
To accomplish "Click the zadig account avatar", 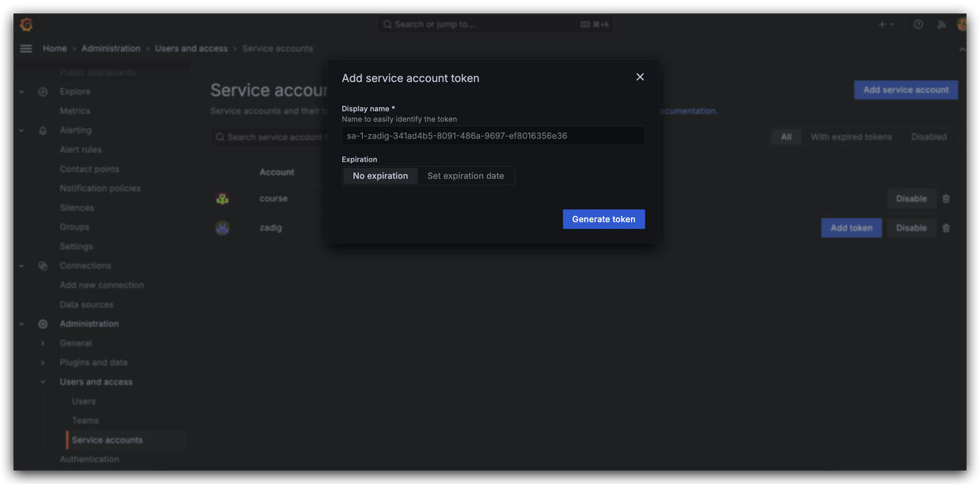I will pyautogui.click(x=222, y=227).
